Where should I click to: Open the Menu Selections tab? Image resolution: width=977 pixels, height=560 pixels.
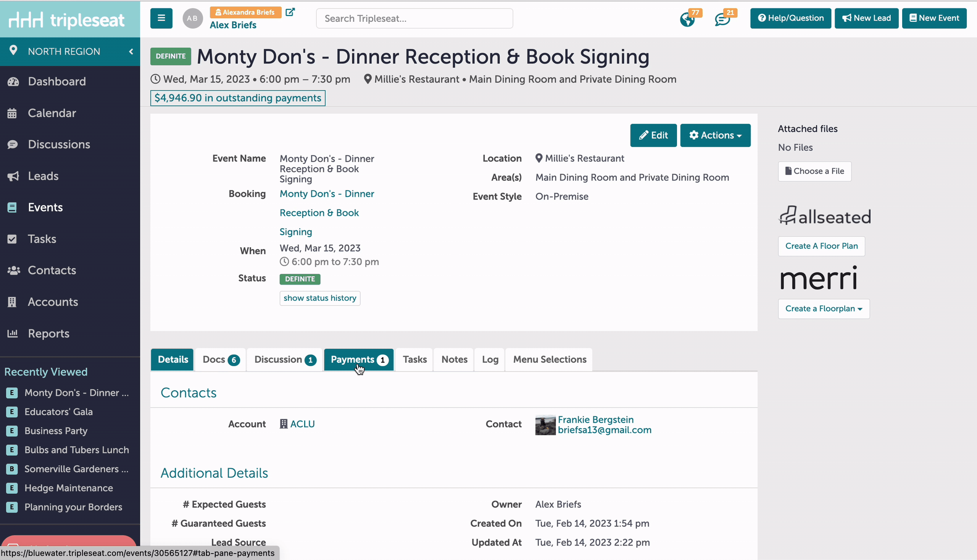(x=550, y=359)
